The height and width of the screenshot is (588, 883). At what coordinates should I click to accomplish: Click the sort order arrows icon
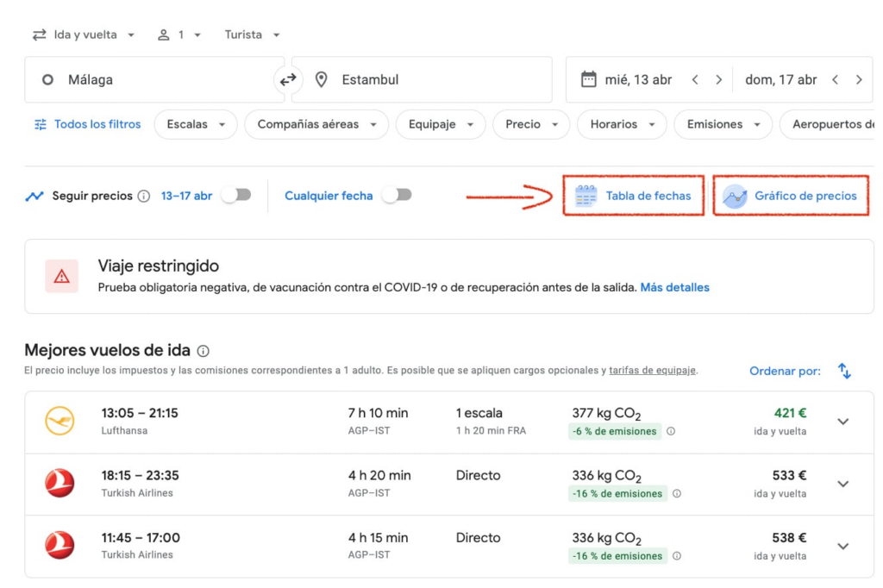(x=844, y=372)
